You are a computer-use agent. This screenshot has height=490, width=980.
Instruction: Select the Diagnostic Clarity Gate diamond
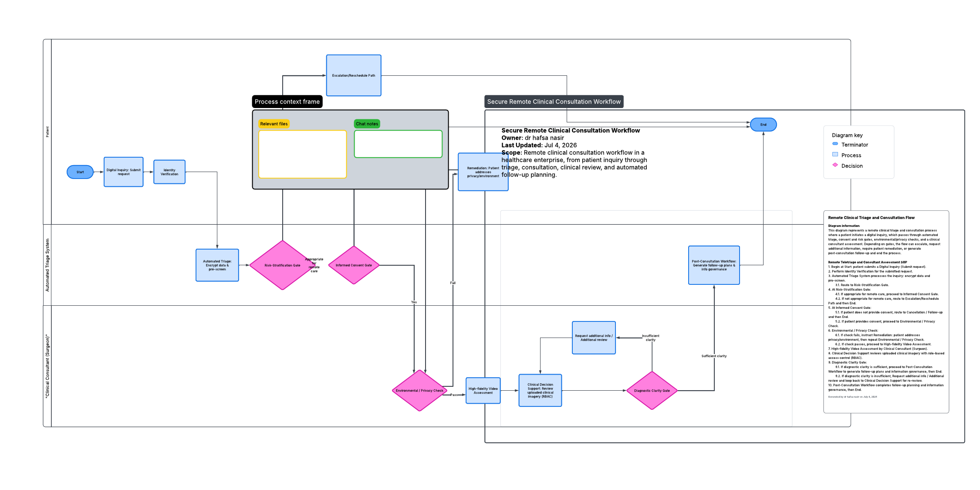pos(652,391)
